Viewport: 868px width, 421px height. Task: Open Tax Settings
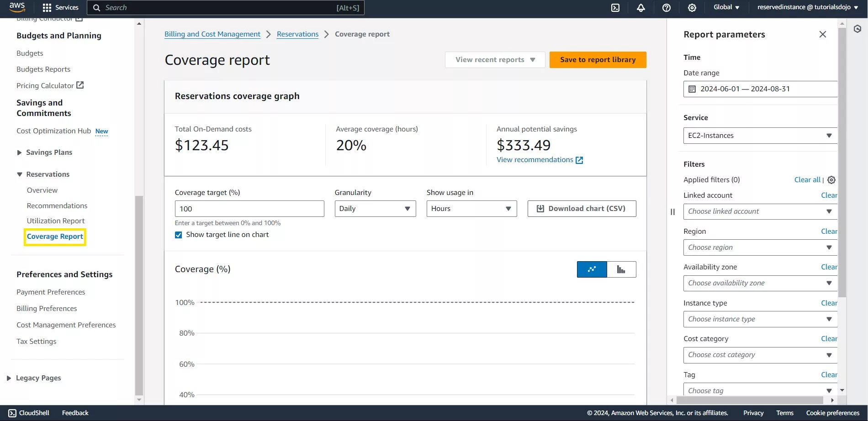37,342
